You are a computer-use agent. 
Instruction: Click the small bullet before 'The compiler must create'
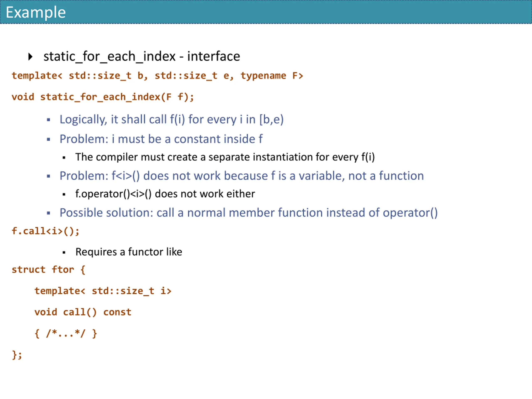64,158
